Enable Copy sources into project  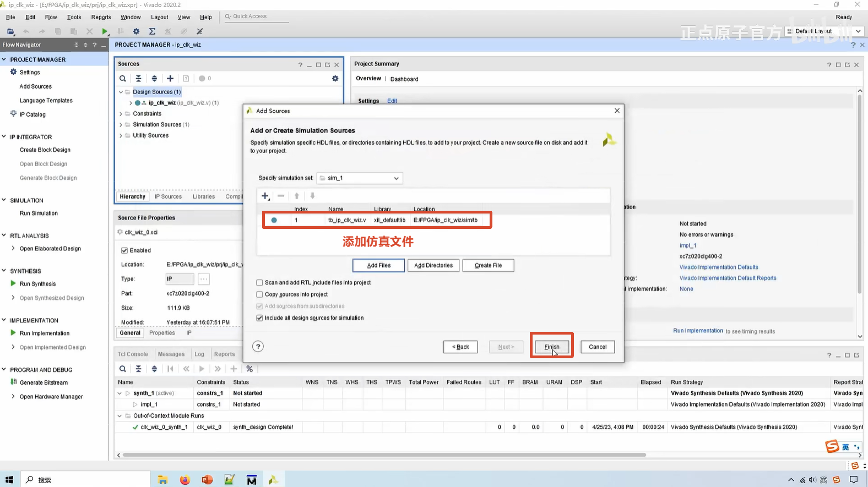[259, 294]
